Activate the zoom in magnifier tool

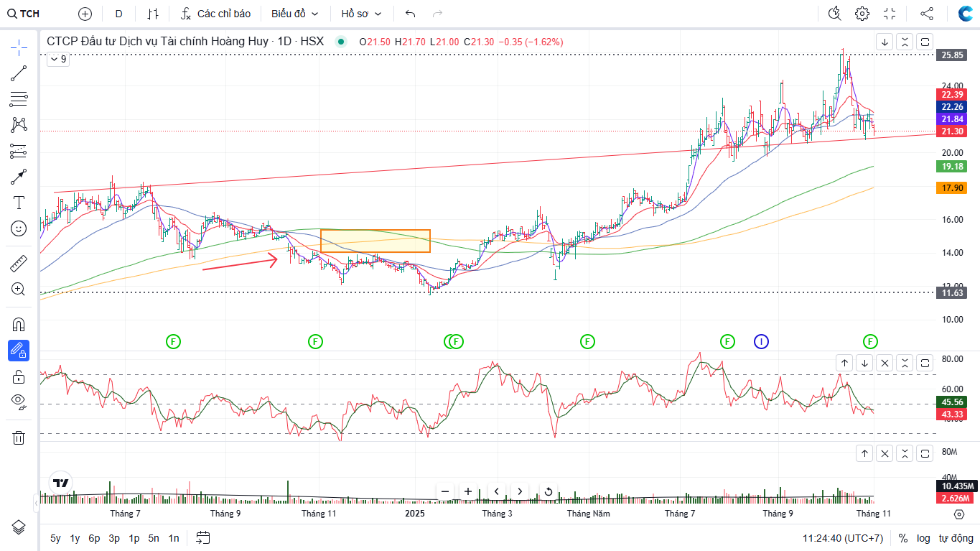(x=19, y=290)
